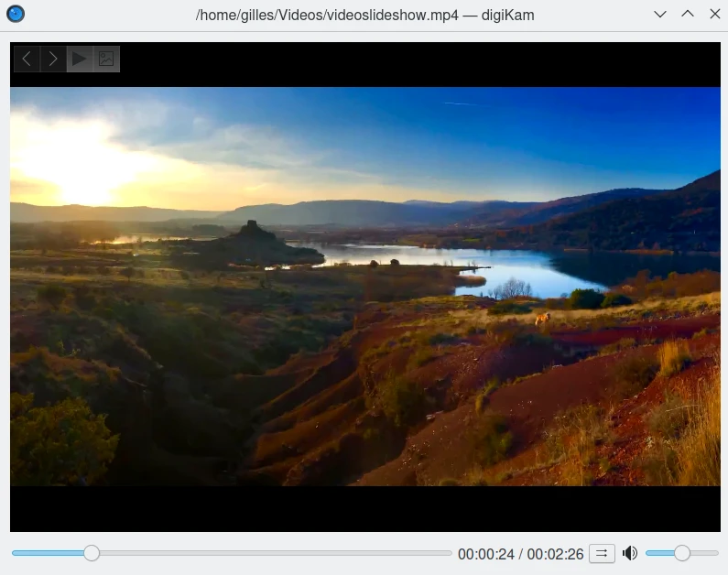Close the digiKam video window
This screenshot has width=728, height=575.
[x=714, y=14]
